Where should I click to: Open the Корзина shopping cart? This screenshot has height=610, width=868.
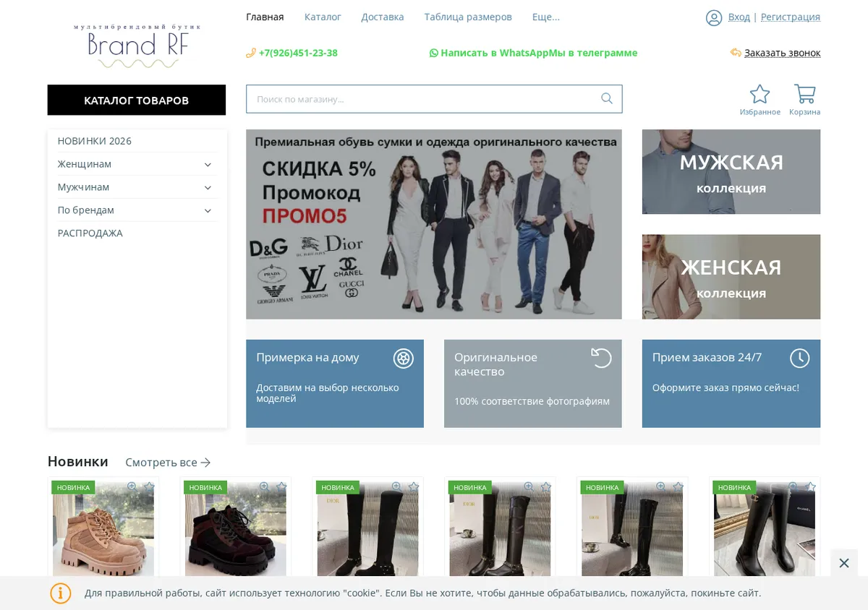point(804,94)
